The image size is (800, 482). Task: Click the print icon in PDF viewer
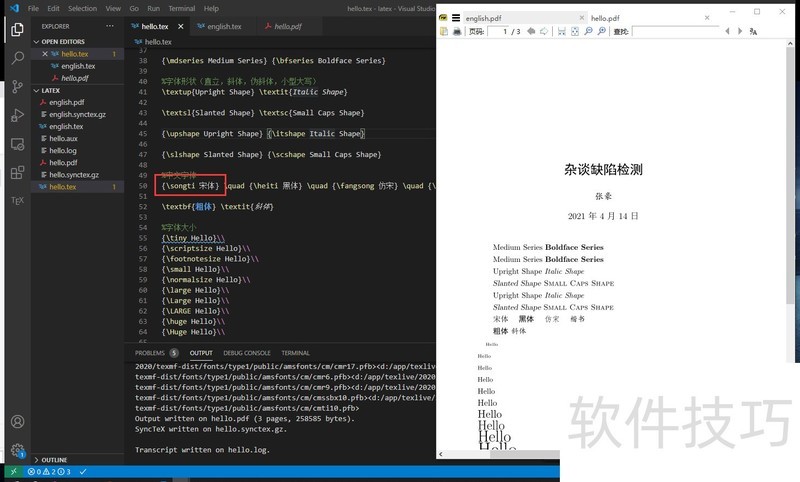[x=457, y=32]
